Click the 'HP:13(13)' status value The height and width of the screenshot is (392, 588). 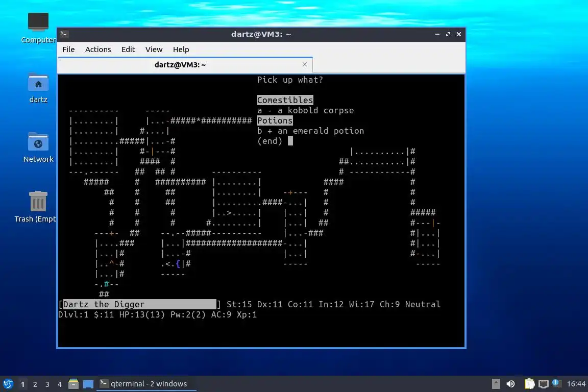coord(142,315)
